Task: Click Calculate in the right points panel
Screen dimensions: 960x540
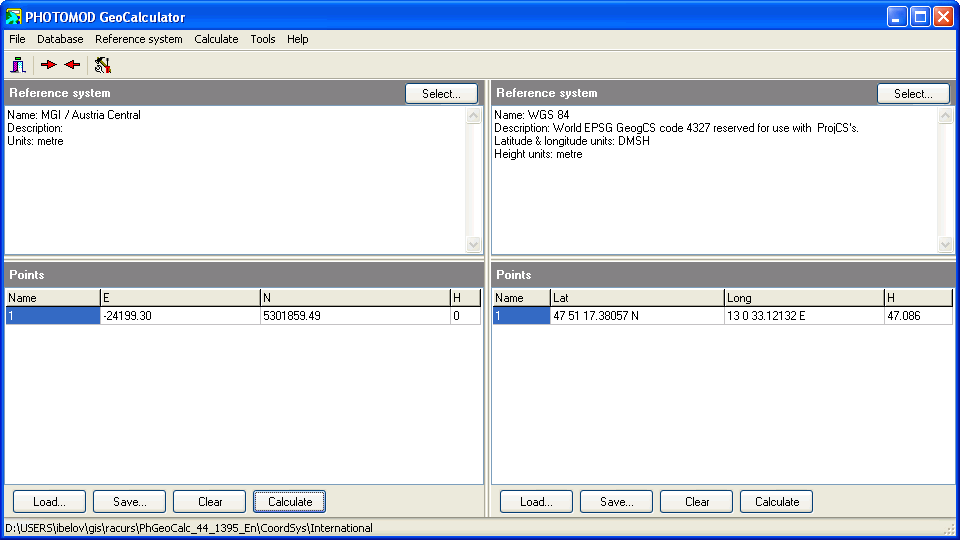Action: [x=777, y=501]
